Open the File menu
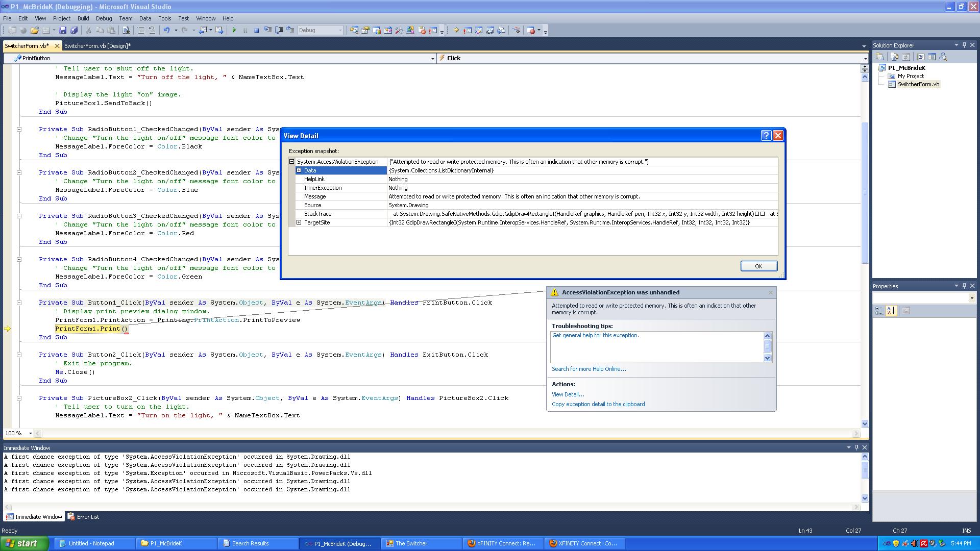This screenshot has width=980, height=551. [7, 18]
